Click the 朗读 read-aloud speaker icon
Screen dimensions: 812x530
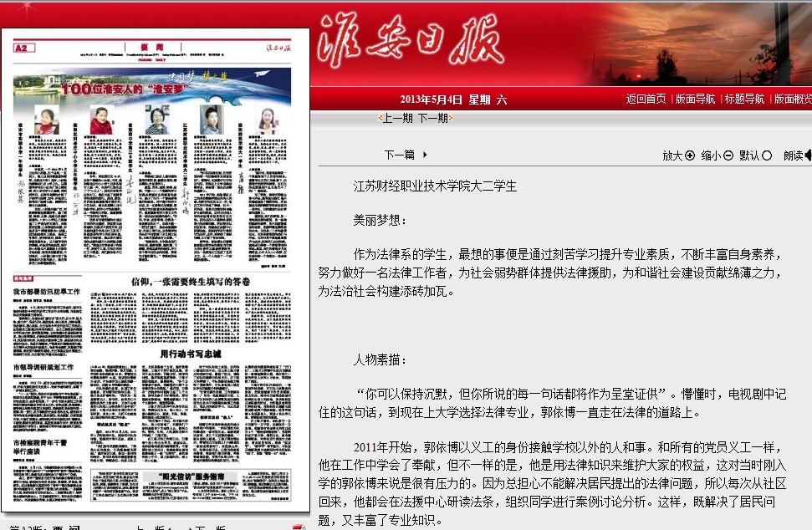click(x=809, y=155)
